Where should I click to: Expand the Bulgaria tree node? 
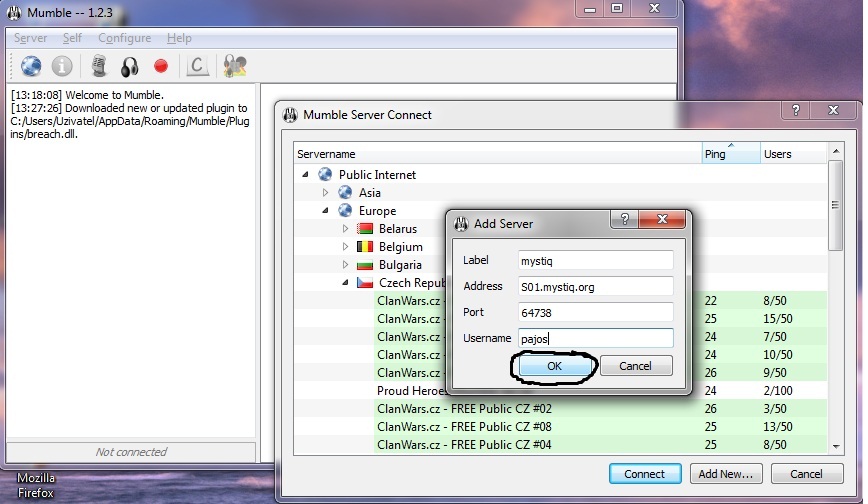[345, 265]
